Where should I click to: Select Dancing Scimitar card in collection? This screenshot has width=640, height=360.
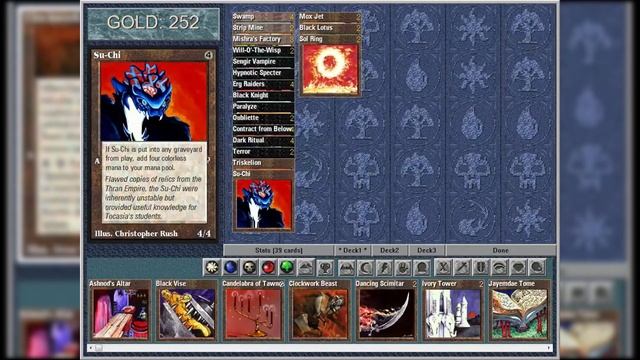click(386, 310)
